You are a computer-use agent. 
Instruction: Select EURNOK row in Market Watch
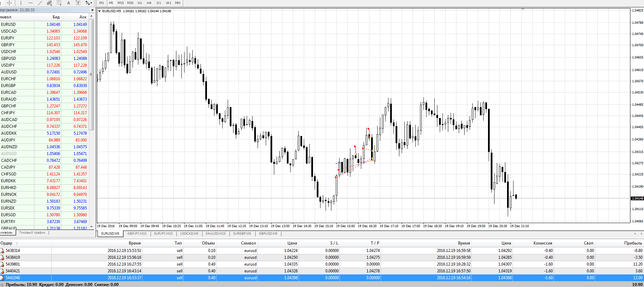click(44, 195)
